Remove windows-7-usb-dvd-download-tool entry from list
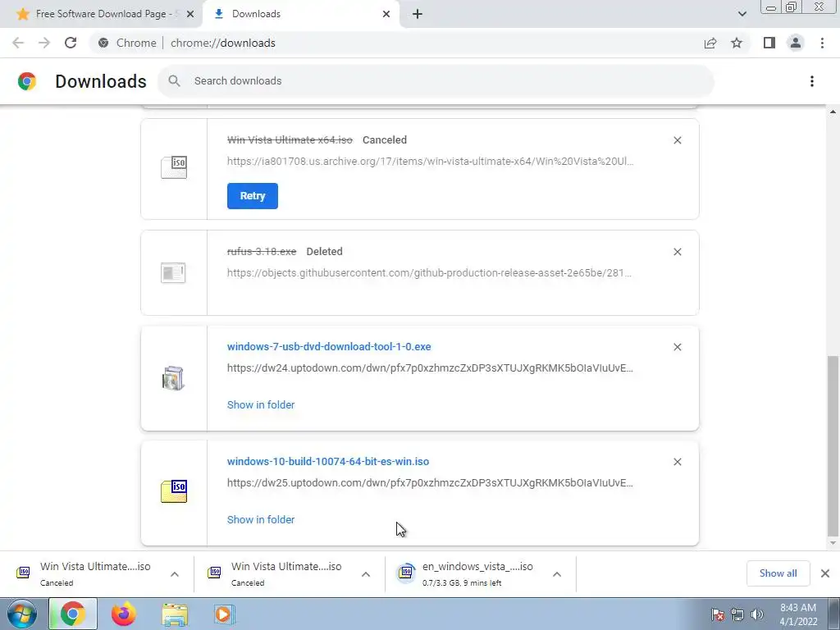The image size is (840, 630). click(677, 347)
